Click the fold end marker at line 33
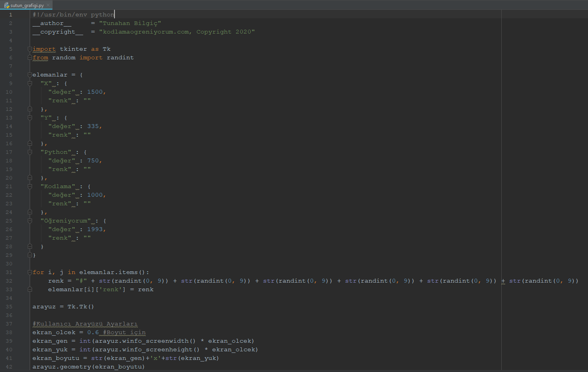588x372 pixels. pos(30,290)
